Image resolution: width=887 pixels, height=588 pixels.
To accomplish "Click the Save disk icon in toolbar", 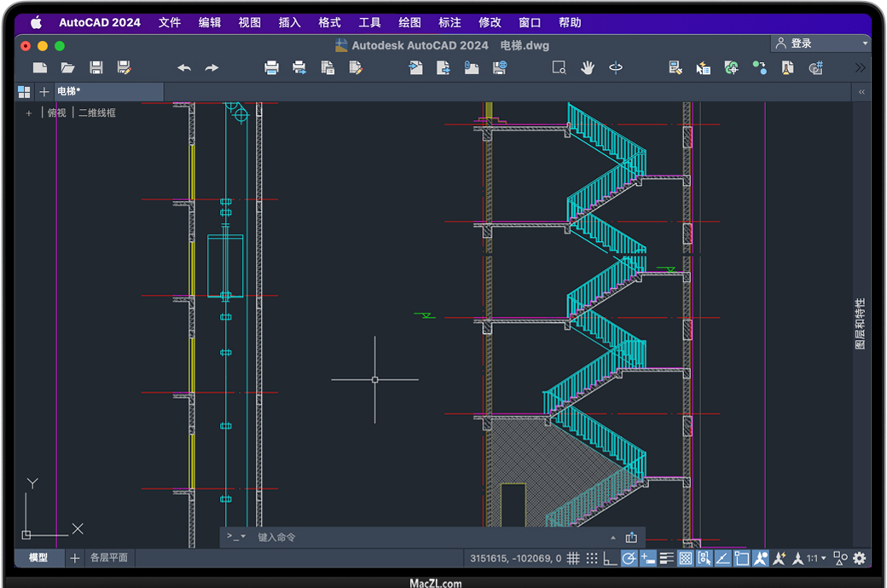I will pyautogui.click(x=96, y=67).
